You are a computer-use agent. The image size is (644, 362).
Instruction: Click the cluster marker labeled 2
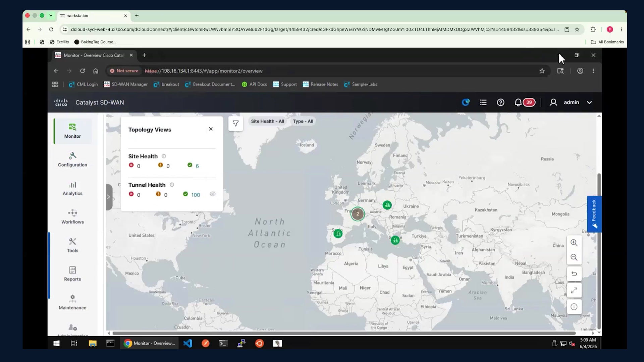[358, 214]
